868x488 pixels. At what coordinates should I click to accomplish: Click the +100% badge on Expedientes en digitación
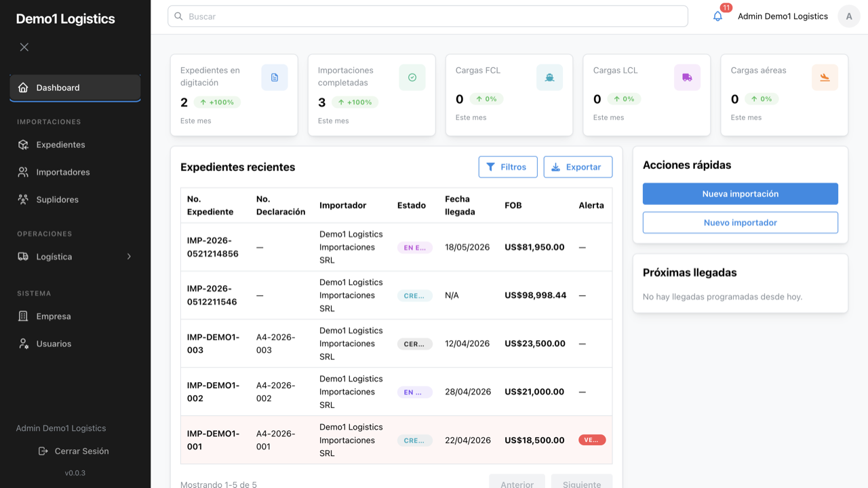pos(217,102)
